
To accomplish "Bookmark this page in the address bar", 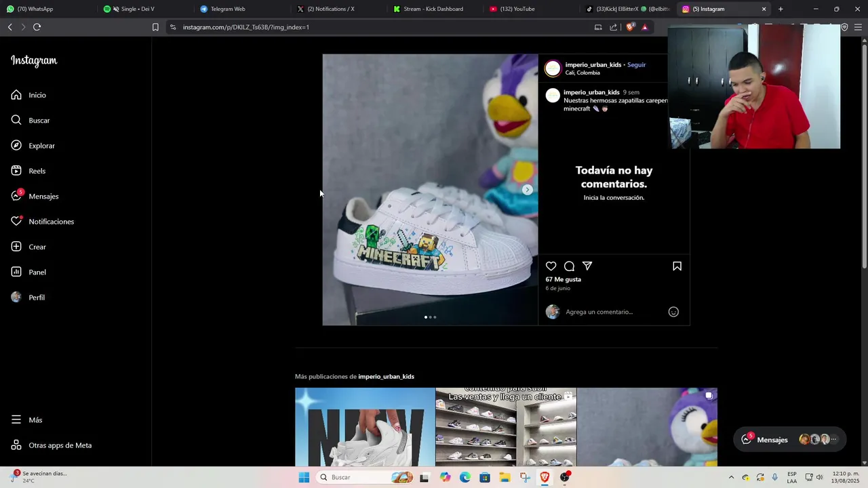I will pyautogui.click(x=155, y=27).
